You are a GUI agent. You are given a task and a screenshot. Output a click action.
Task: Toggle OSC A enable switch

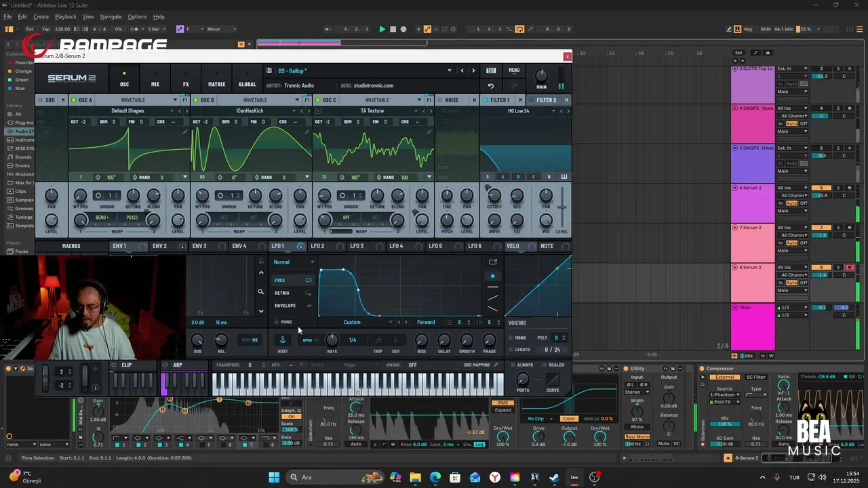(74, 100)
